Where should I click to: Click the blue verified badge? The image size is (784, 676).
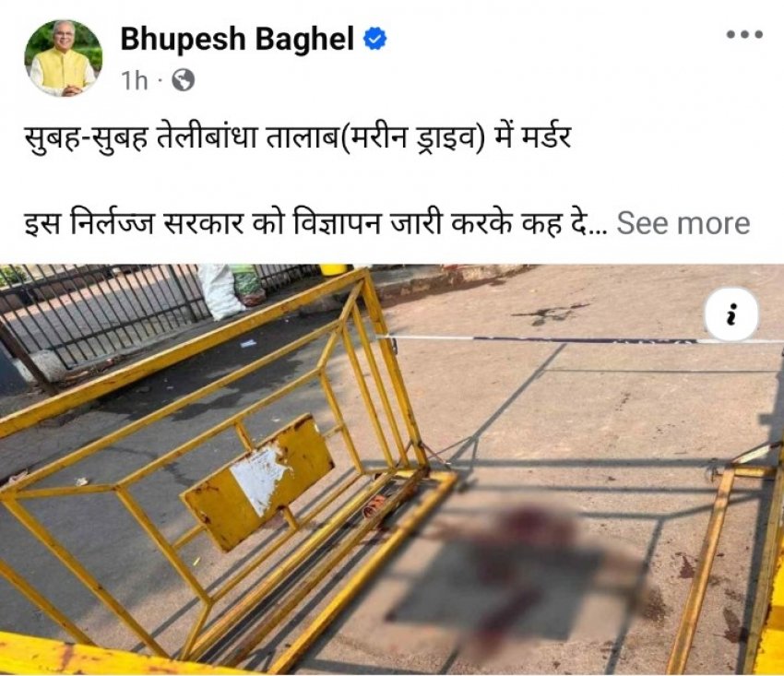pyautogui.click(x=374, y=39)
